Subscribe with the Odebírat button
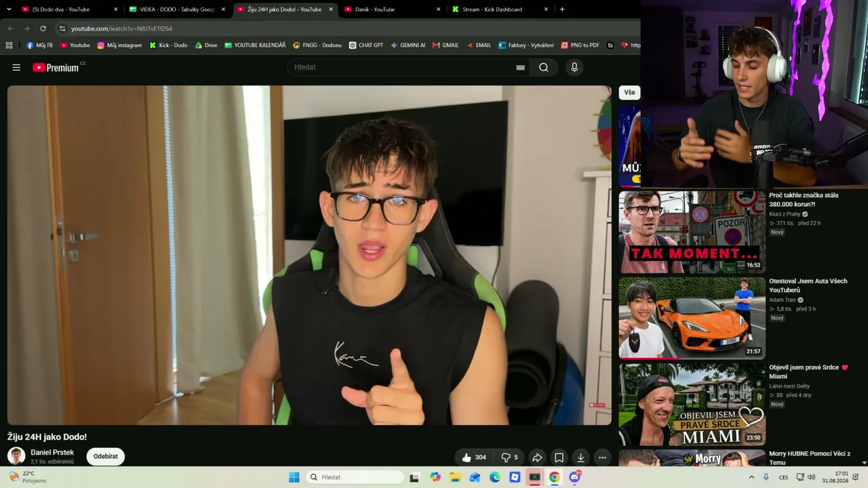 [106, 456]
